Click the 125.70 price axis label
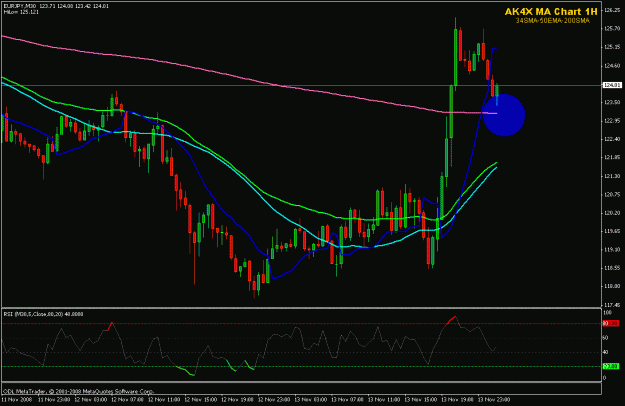Image resolution: width=625 pixels, height=406 pixels. coord(612,29)
